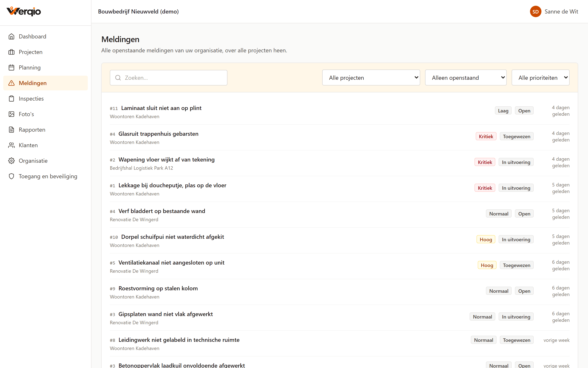Screen dimensions: 588x368
Task: Click the Laag badge on Laminaat row
Action: 503,111
